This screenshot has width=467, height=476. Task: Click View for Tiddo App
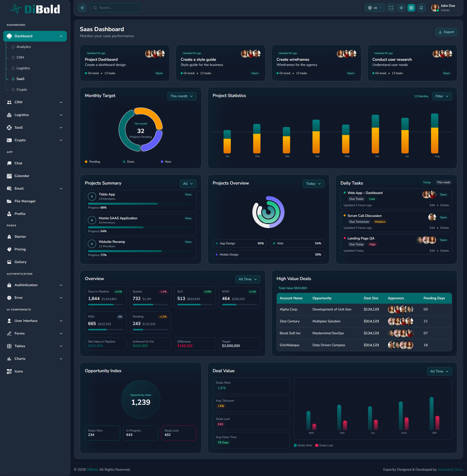[x=188, y=195]
